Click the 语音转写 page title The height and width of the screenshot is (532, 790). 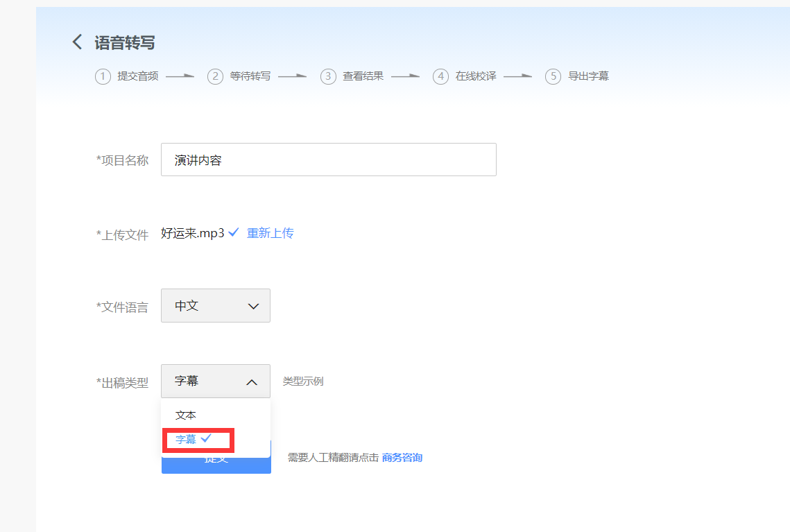pos(124,43)
